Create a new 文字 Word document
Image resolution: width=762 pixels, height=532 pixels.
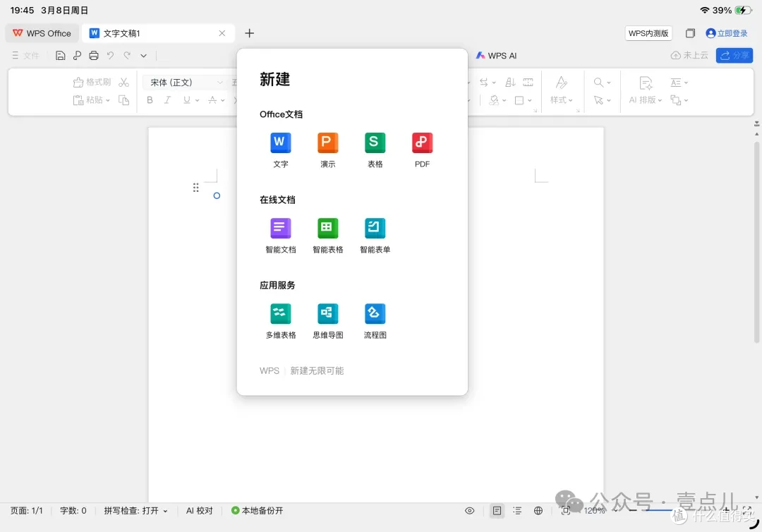point(280,150)
